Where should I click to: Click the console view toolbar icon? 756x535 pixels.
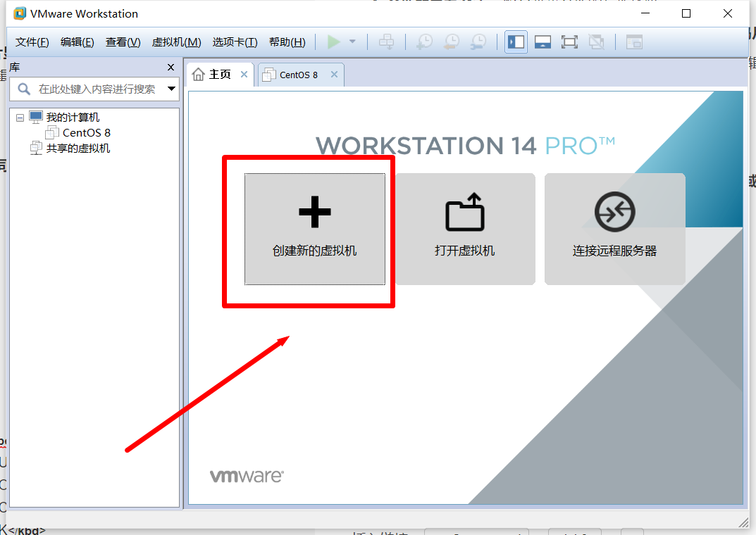coord(634,42)
